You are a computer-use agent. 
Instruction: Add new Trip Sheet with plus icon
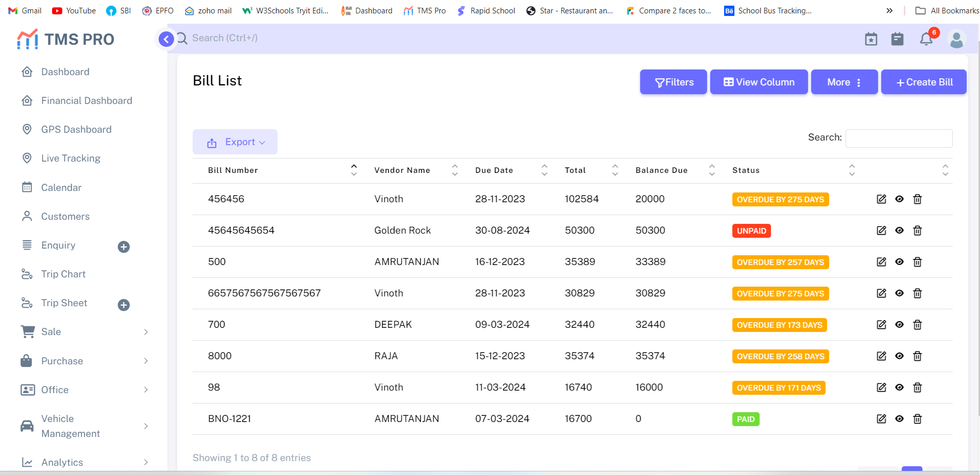124,305
